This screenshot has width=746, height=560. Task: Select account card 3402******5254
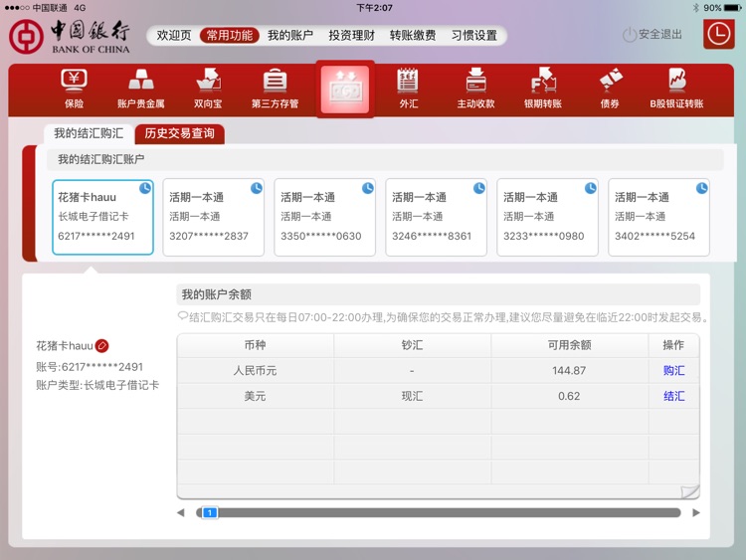point(658,217)
